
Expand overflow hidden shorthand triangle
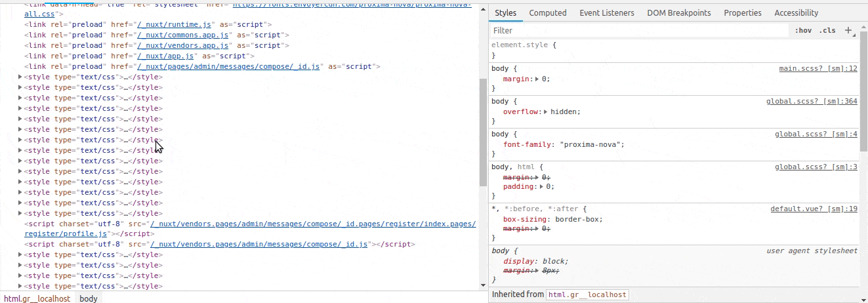[546, 111]
